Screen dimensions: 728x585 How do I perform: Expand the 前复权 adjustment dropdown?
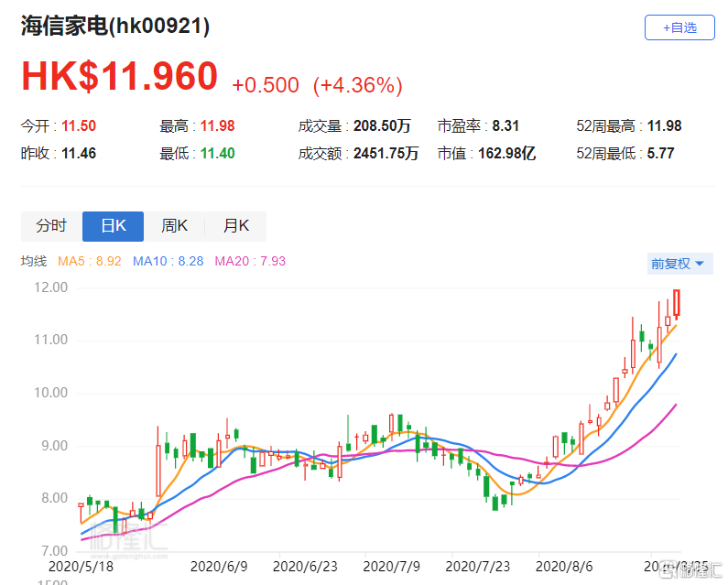click(678, 264)
